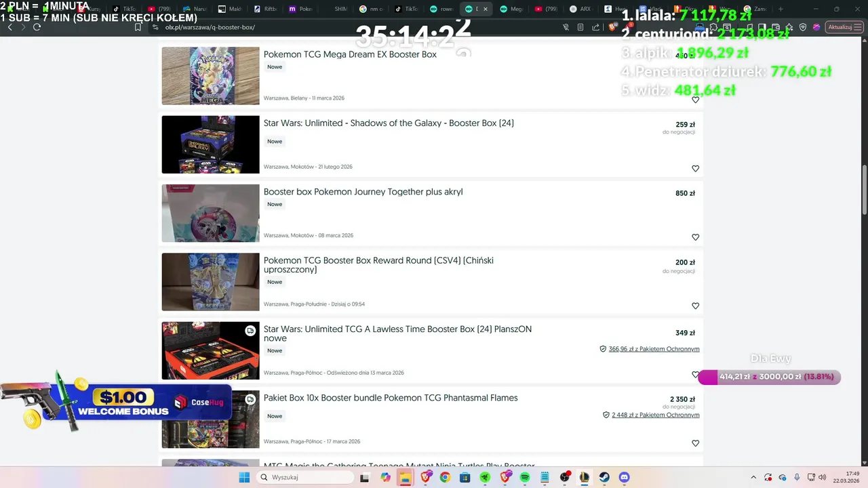Switch to the Naru browser tab
The height and width of the screenshot is (488, 868).
tap(197, 9)
